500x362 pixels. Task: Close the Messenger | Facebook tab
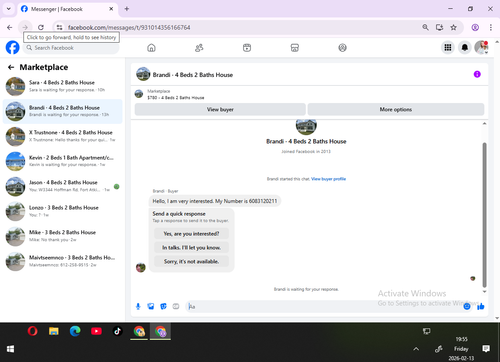(x=111, y=9)
